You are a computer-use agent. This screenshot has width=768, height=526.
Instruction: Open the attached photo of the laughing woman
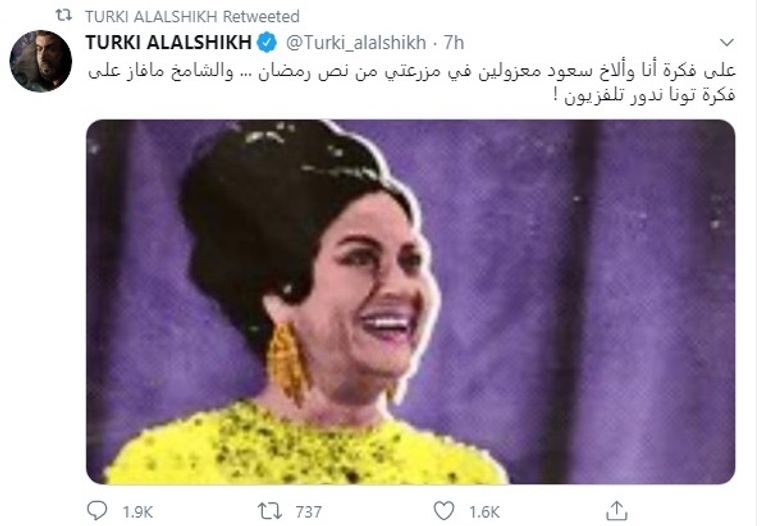click(x=410, y=302)
